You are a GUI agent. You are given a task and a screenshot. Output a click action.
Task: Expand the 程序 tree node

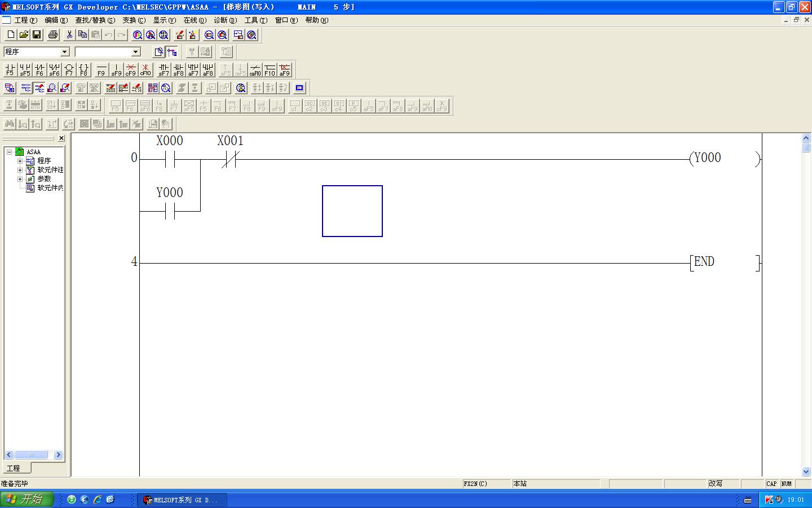click(20, 161)
